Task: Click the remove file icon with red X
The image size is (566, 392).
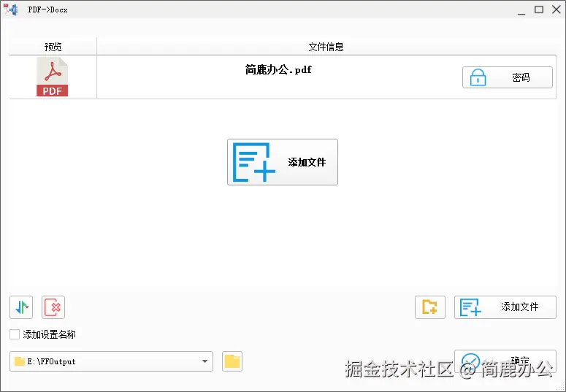Action: (x=53, y=307)
